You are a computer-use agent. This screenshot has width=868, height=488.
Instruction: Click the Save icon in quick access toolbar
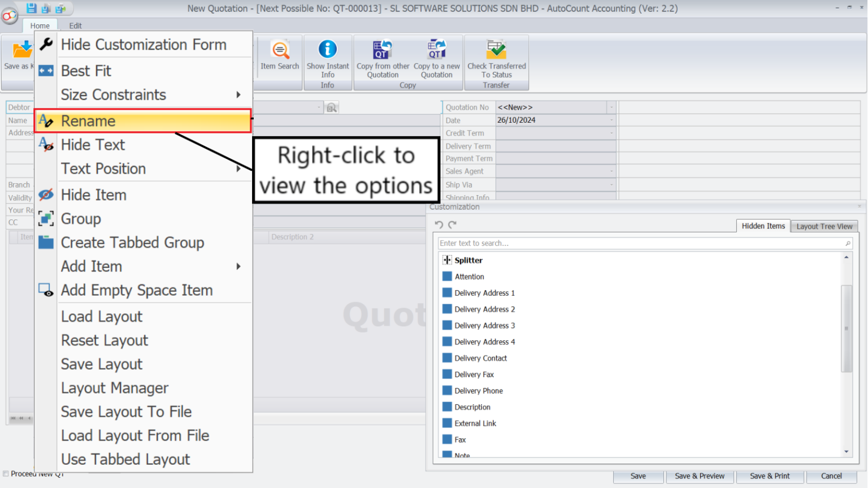coord(31,8)
